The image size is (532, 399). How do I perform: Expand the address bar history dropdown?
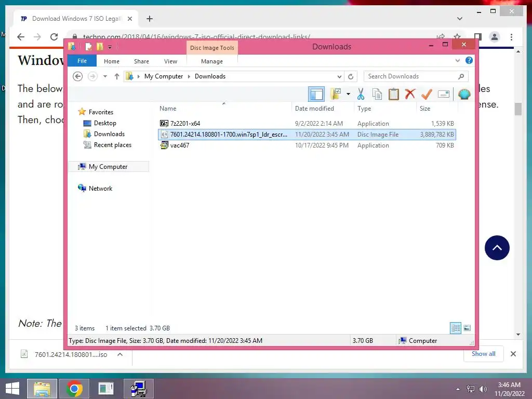click(x=339, y=76)
